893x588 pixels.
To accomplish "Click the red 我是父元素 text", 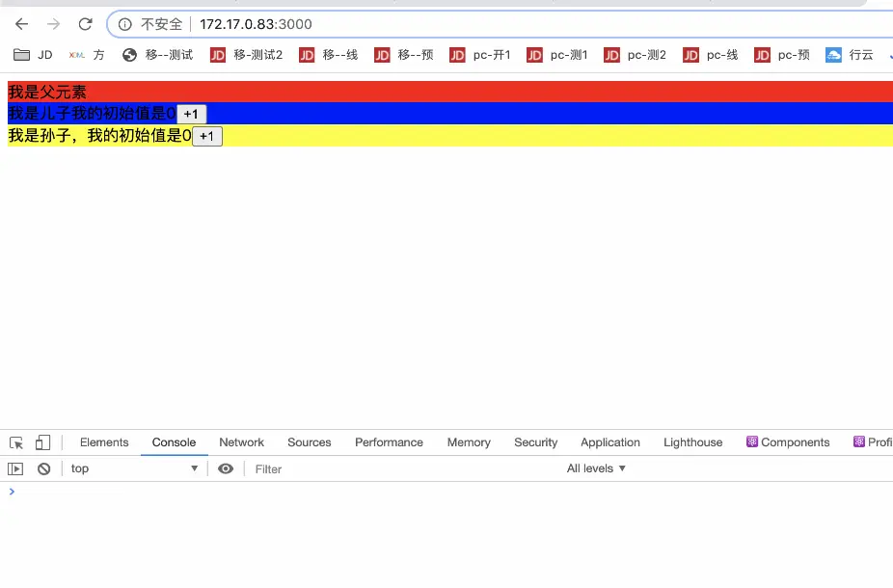I will (x=47, y=92).
